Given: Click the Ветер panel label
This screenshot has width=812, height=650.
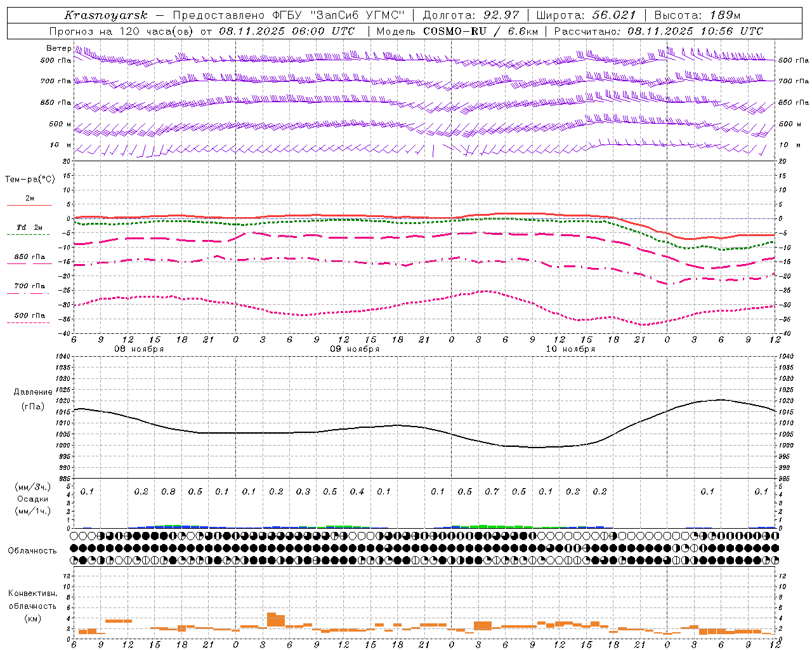Looking at the screenshot, I should tap(58, 48).
